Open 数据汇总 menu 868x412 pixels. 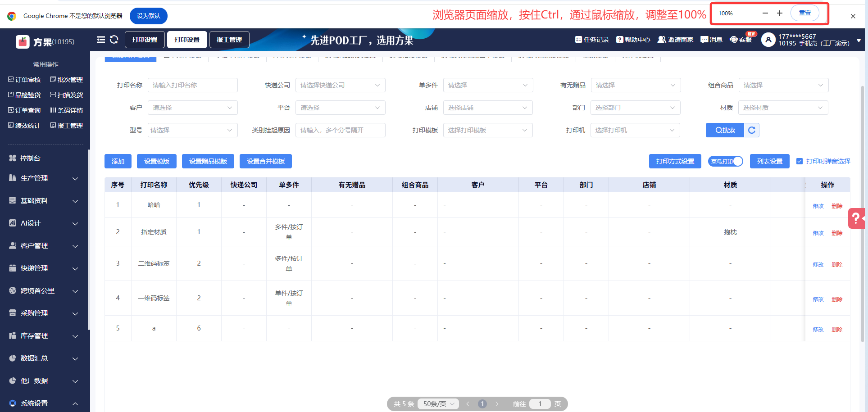pos(44,358)
